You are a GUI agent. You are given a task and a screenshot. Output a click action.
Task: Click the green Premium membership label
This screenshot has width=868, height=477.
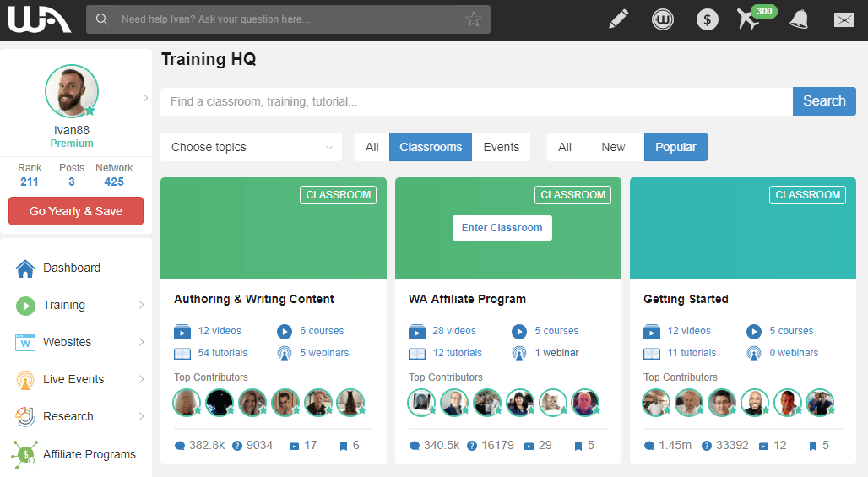(x=72, y=144)
